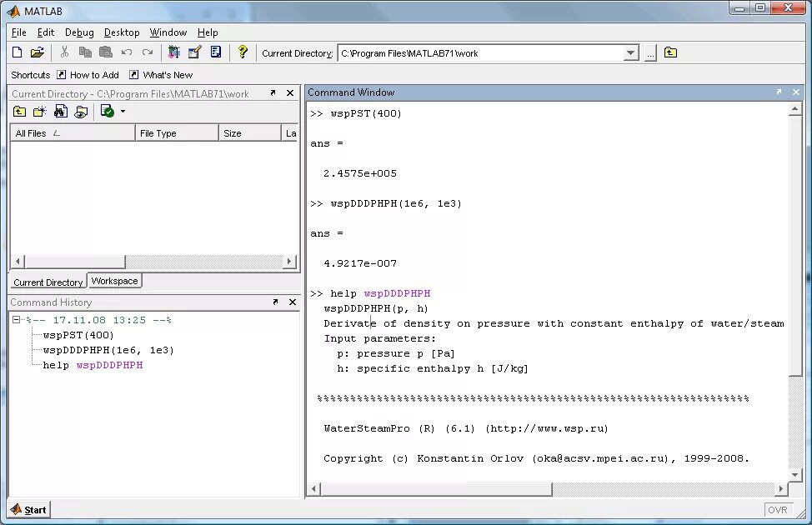812x525 pixels.
Task: Click the OVR status bar indicator
Action: [778, 510]
